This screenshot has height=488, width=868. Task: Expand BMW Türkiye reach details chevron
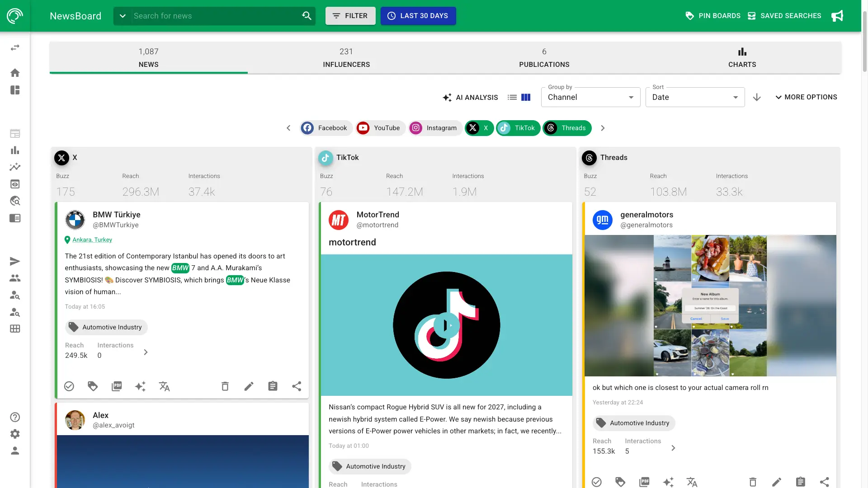(x=146, y=352)
